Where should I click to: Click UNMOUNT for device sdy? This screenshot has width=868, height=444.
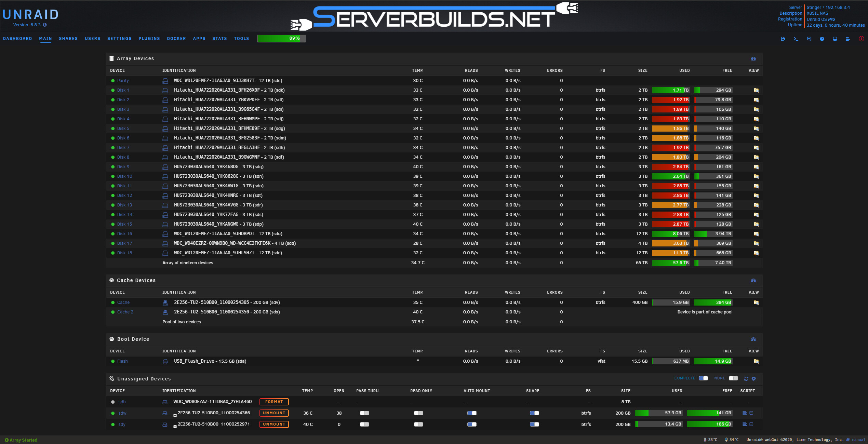pos(274,425)
